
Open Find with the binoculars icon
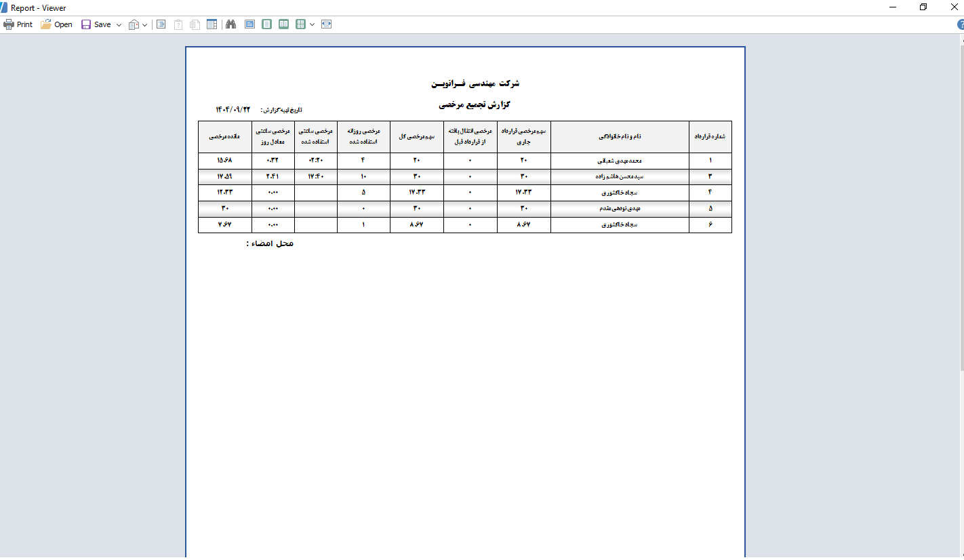[x=230, y=24]
